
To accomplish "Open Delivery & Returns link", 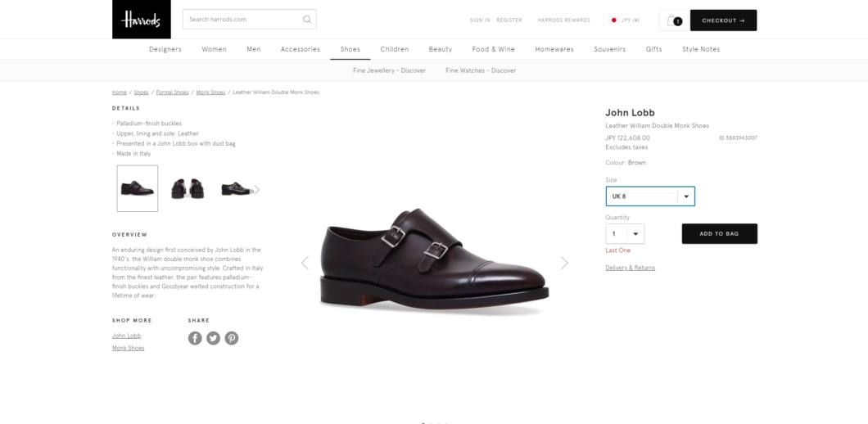I will (x=630, y=268).
